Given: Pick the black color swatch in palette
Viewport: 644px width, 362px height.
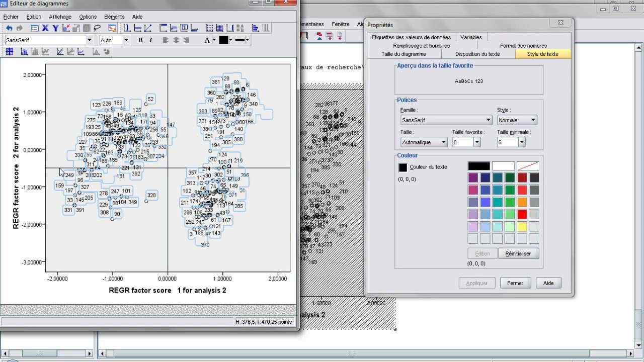Looking at the screenshot, I should click(478, 166).
